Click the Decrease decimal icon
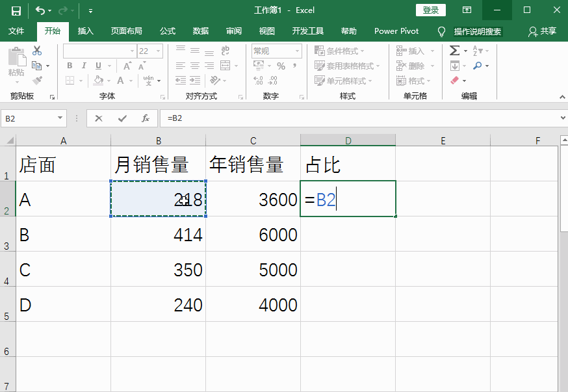This screenshot has height=392, width=568. tap(273, 81)
